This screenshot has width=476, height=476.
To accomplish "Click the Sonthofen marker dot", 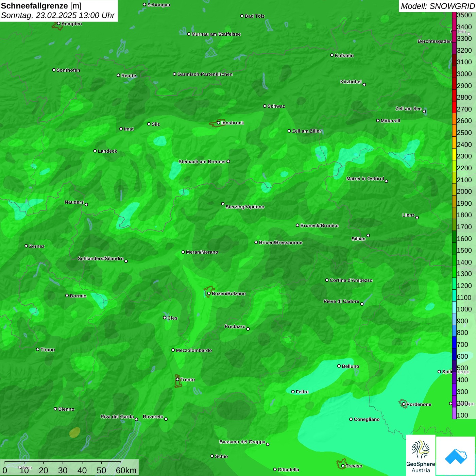I will pyautogui.click(x=54, y=70).
